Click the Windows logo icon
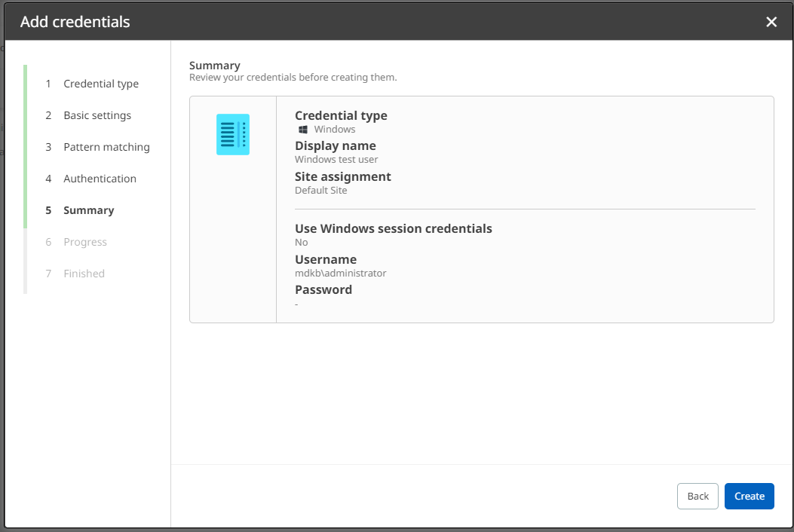Viewport: 794px width, 532px height. point(303,130)
